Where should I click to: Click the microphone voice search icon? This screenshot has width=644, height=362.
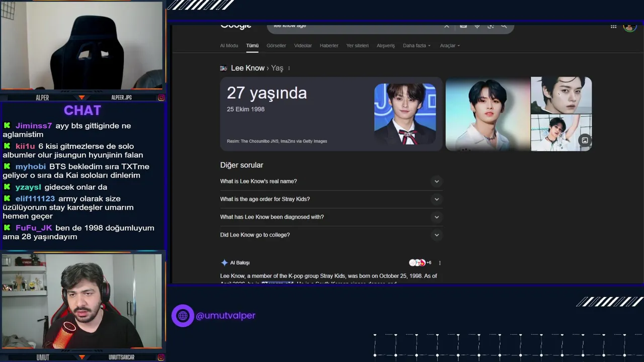point(477,26)
